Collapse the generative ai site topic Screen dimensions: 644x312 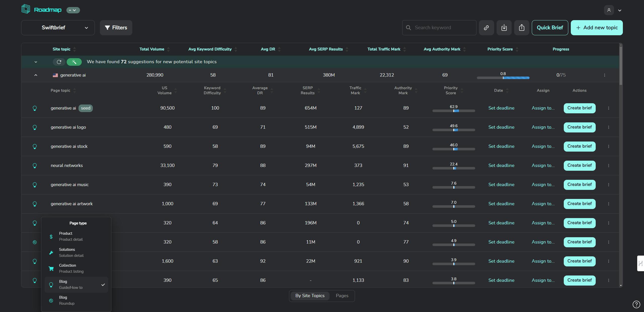(36, 75)
